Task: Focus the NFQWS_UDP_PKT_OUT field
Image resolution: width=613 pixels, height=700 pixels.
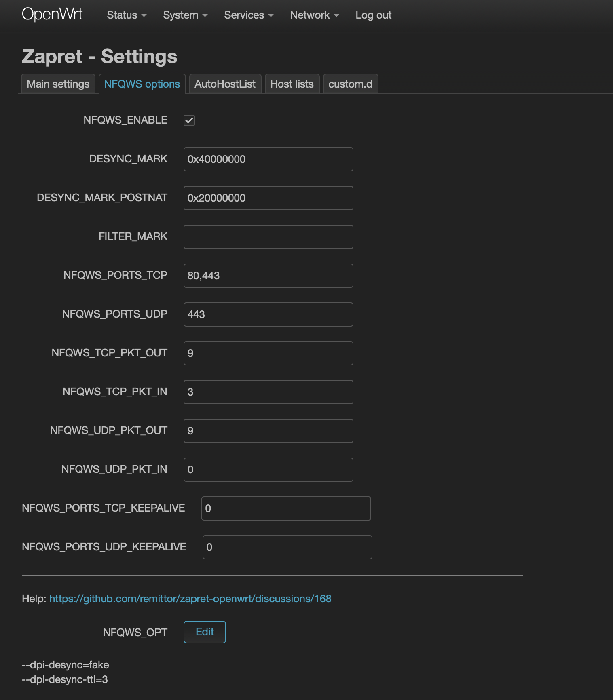Action: tap(268, 431)
